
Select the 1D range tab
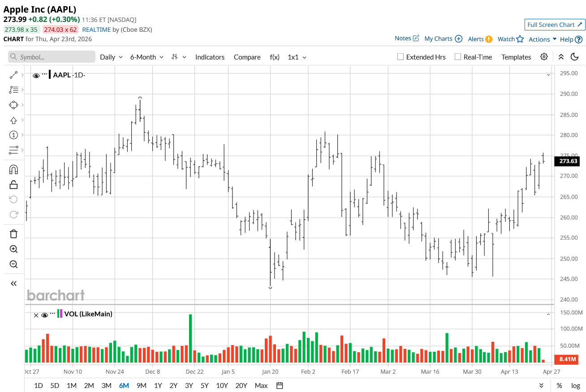[39, 385]
